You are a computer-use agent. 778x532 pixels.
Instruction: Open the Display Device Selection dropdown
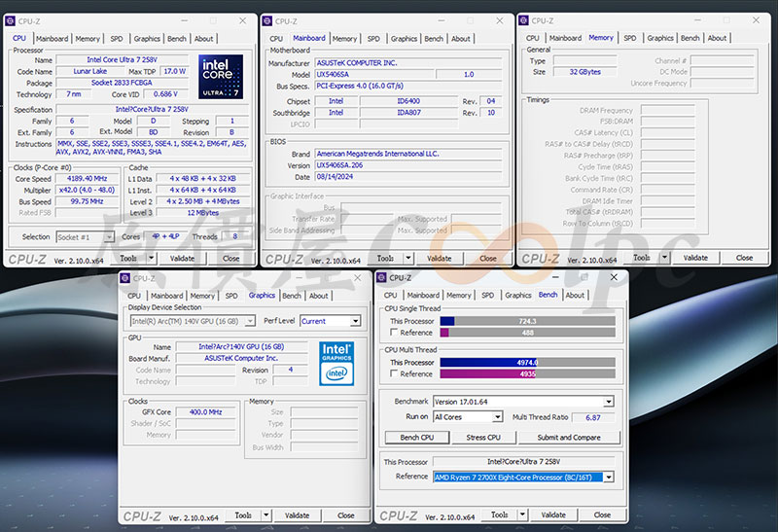[x=250, y=321]
